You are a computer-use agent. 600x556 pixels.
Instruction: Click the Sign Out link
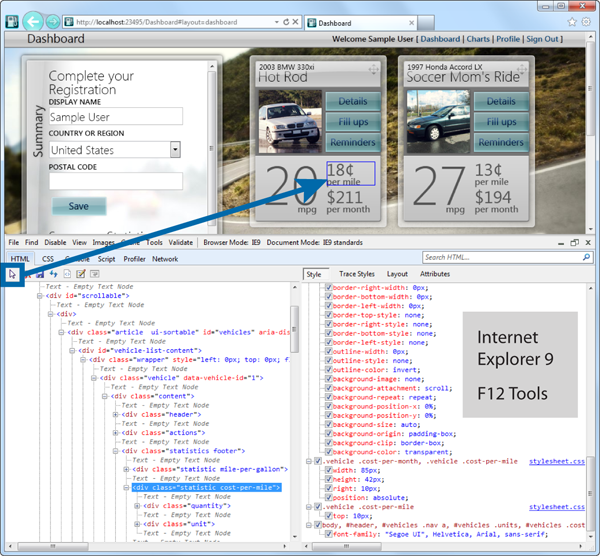[542, 39]
